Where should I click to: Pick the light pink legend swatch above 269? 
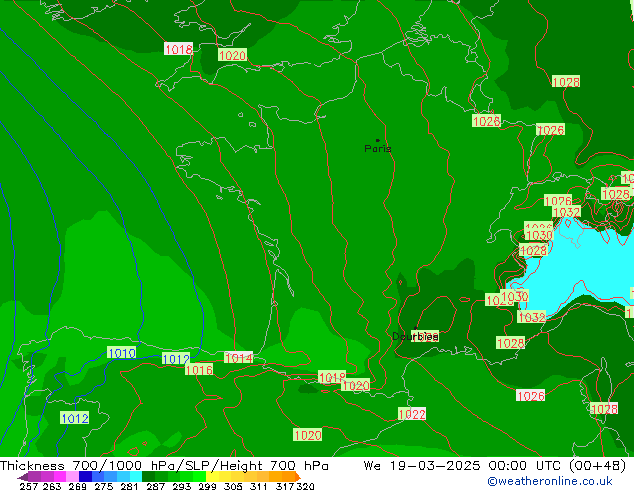click(x=73, y=476)
